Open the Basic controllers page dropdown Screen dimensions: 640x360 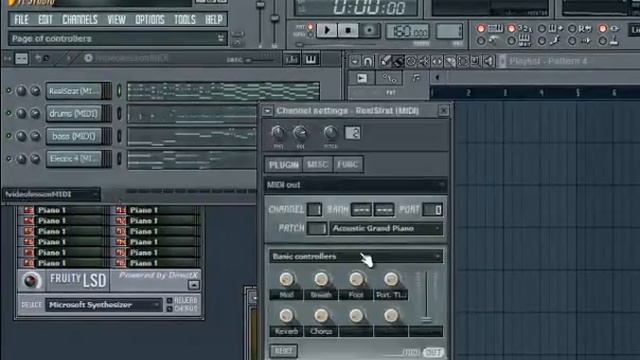click(356, 256)
